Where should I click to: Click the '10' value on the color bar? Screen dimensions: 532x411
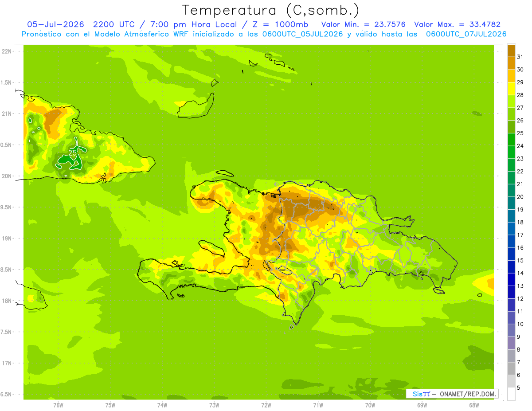pyautogui.click(x=520, y=324)
